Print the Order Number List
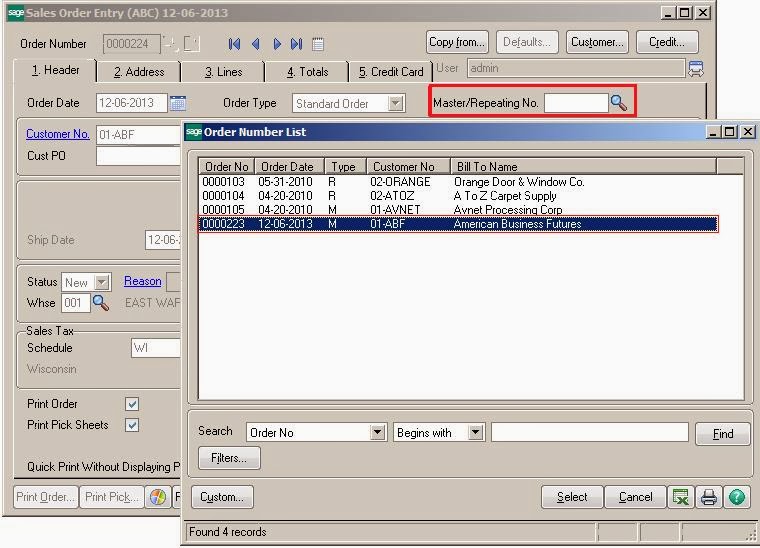The width and height of the screenshot is (760, 548). pos(709,497)
